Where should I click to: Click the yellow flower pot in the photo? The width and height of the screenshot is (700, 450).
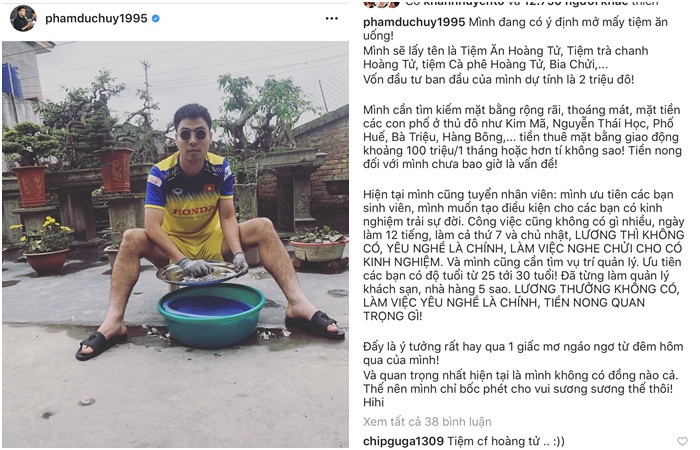46,261
